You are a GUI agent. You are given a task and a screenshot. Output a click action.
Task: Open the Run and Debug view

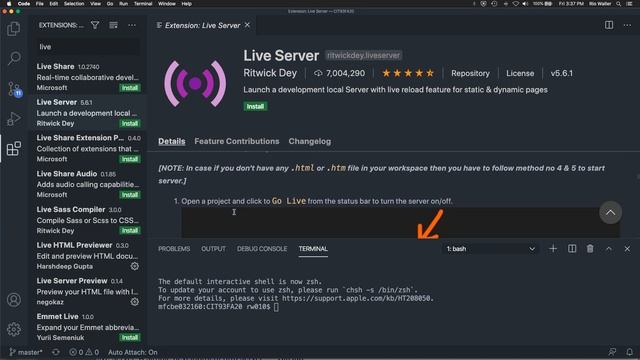pos(13,119)
